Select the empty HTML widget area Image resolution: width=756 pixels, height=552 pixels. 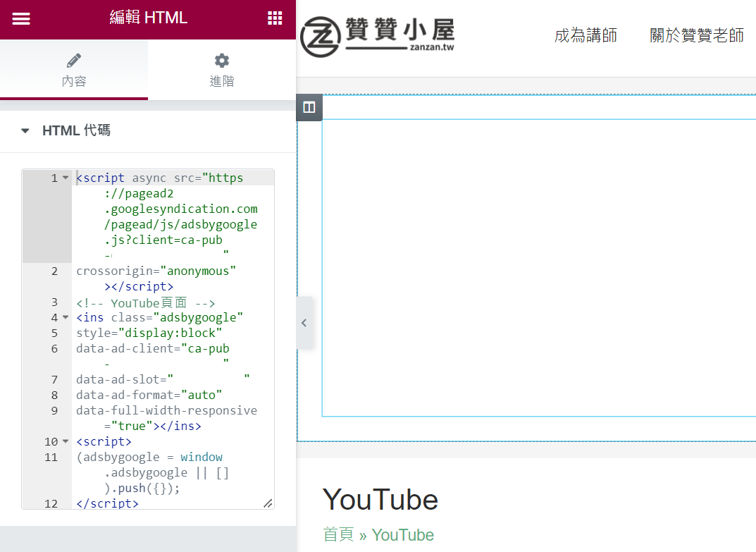pos(538,268)
